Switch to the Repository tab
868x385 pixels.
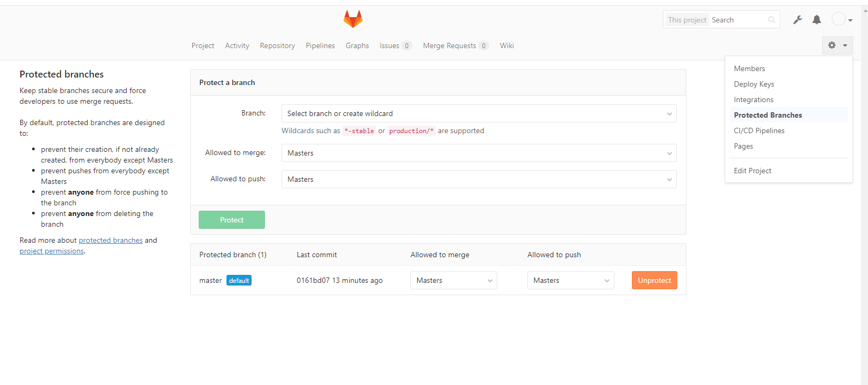(x=277, y=45)
